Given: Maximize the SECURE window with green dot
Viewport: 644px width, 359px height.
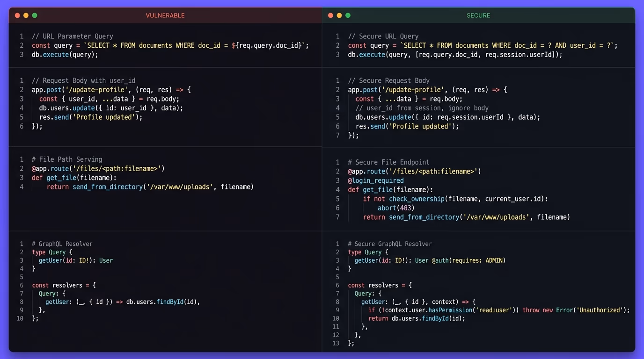Looking at the screenshot, I should point(348,15).
